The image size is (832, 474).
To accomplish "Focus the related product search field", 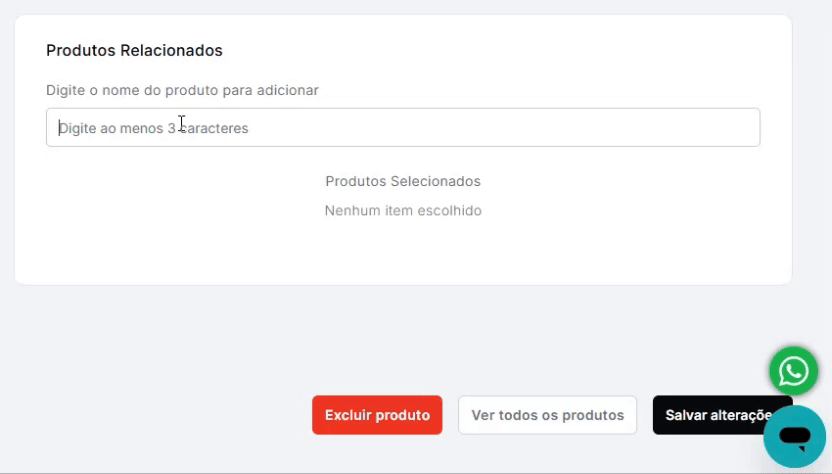I will tap(403, 128).
